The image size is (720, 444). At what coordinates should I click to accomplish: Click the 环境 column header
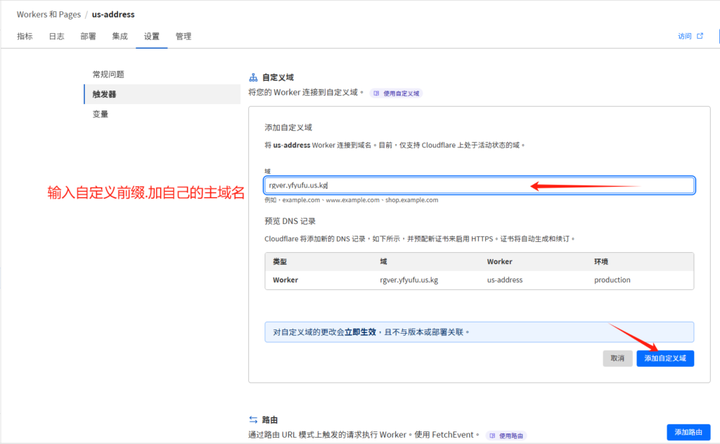tap(601, 262)
